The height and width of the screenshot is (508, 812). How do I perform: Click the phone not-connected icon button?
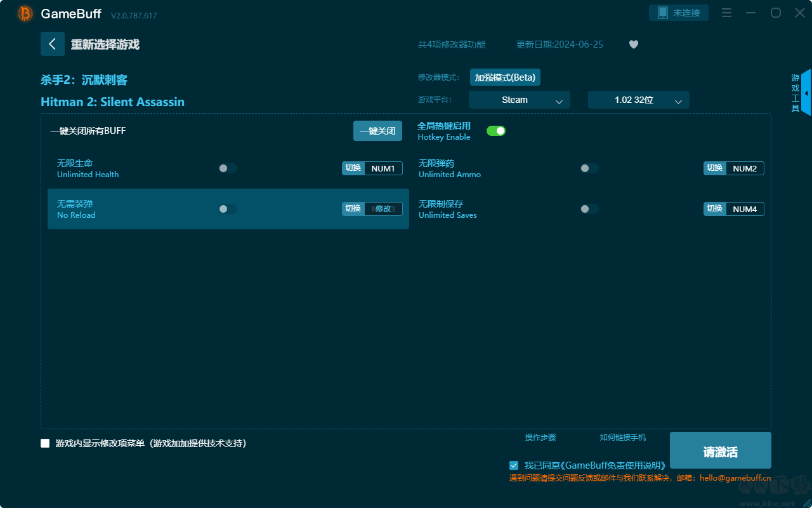678,13
